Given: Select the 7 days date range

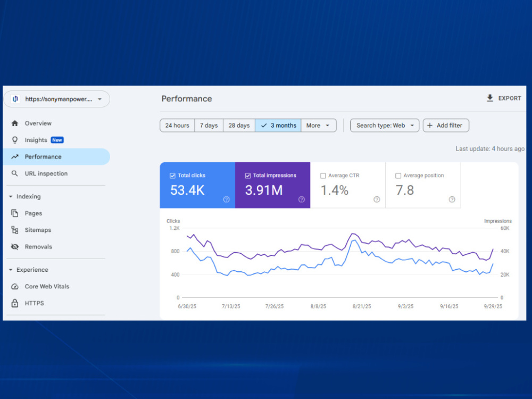Looking at the screenshot, I should coord(209,126).
